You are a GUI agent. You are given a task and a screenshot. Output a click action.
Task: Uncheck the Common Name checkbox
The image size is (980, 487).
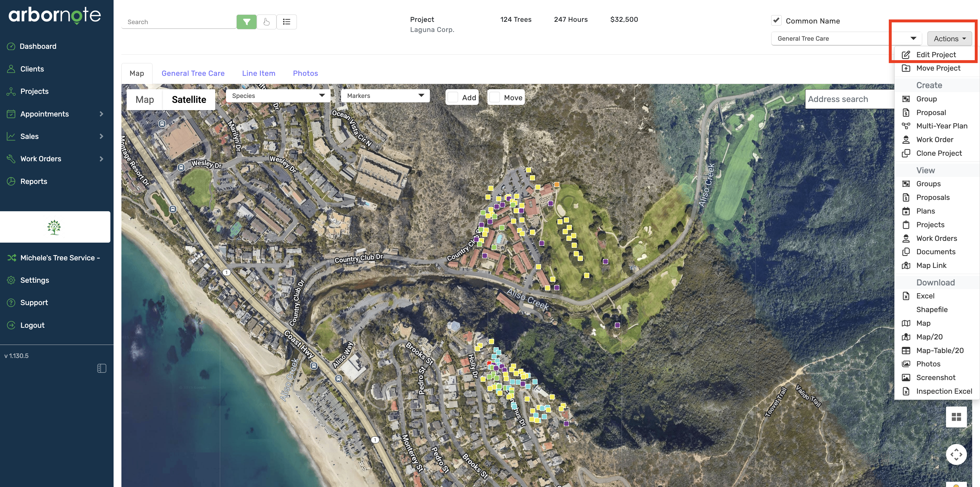[776, 21]
